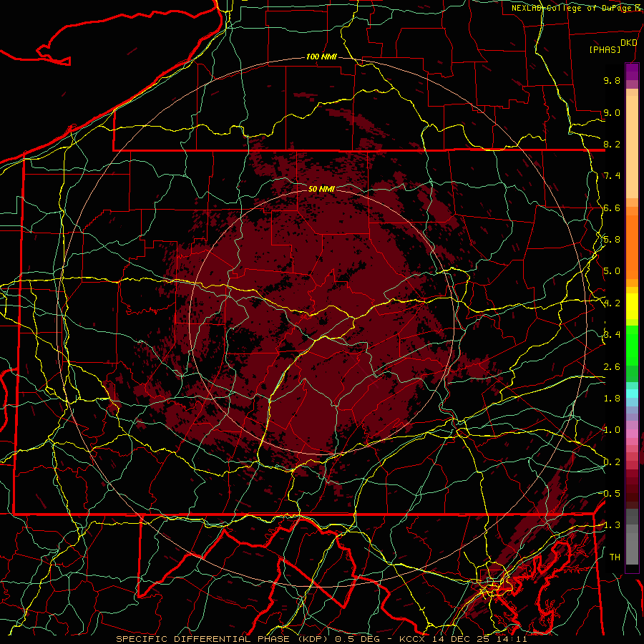Click the purple segment atop the color bar
This screenshot has width=644, height=644.
632,72
